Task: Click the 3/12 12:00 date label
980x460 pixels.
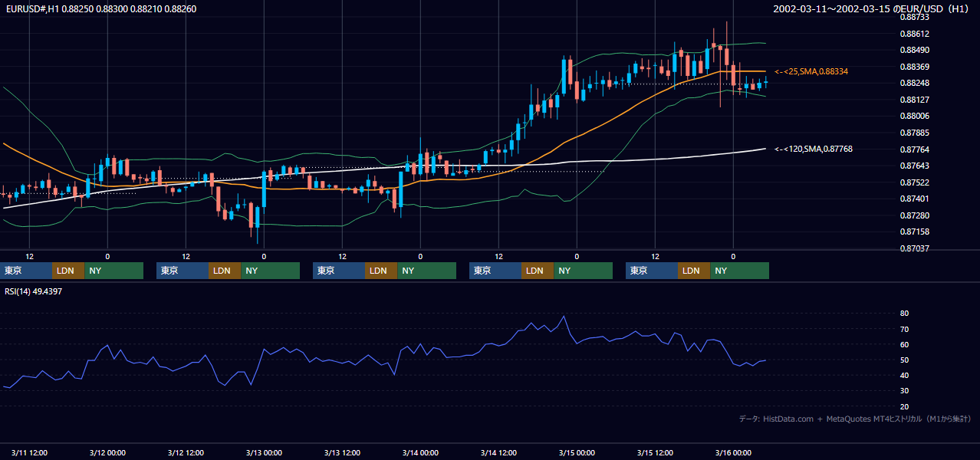Action: pos(186,452)
